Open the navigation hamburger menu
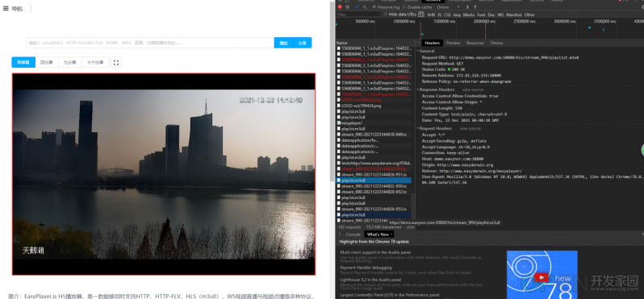644x299 pixels. click(6, 8)
